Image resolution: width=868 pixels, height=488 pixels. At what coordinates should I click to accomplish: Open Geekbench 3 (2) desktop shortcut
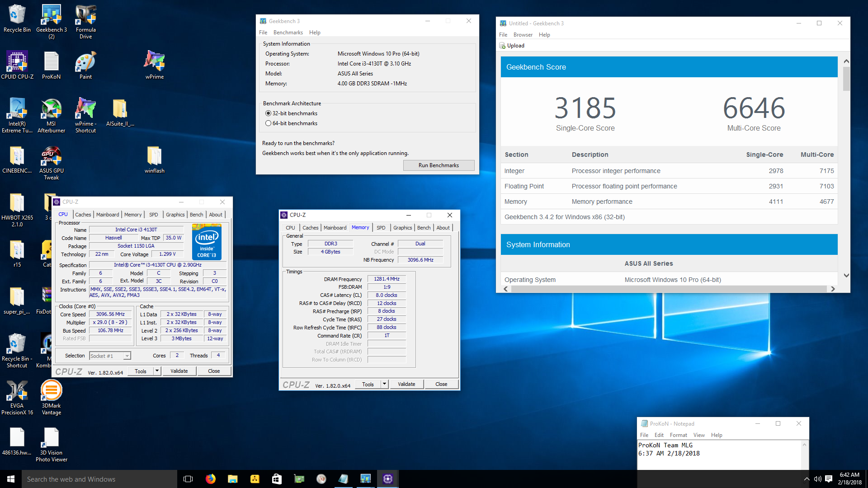coord(51,22)
